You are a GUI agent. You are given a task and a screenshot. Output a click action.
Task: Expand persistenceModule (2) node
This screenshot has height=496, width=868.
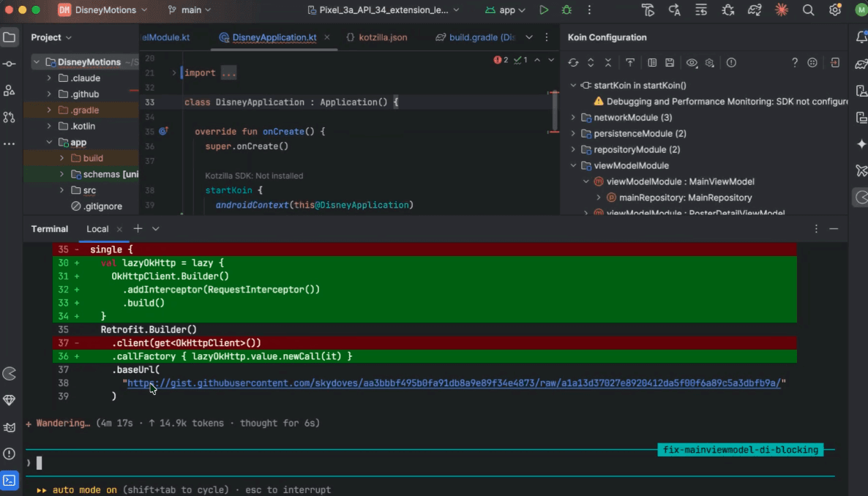click(x=573, y=133)
